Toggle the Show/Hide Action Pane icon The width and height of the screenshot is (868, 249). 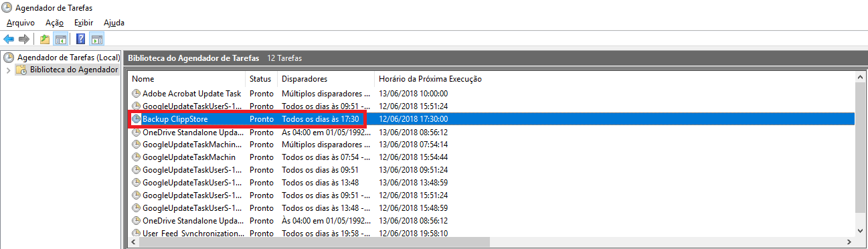pos(96,39)
